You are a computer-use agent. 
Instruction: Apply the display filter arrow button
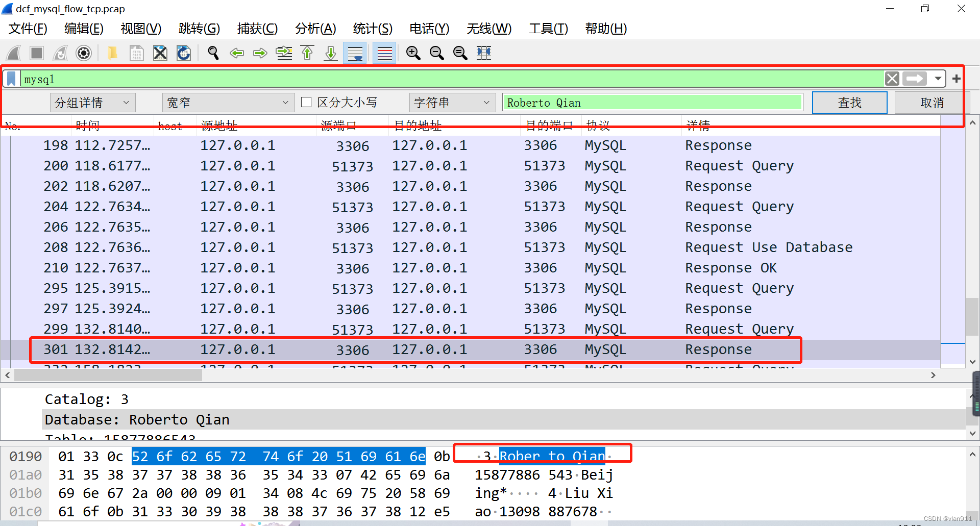pyautogui.click(x=914, y=79)
